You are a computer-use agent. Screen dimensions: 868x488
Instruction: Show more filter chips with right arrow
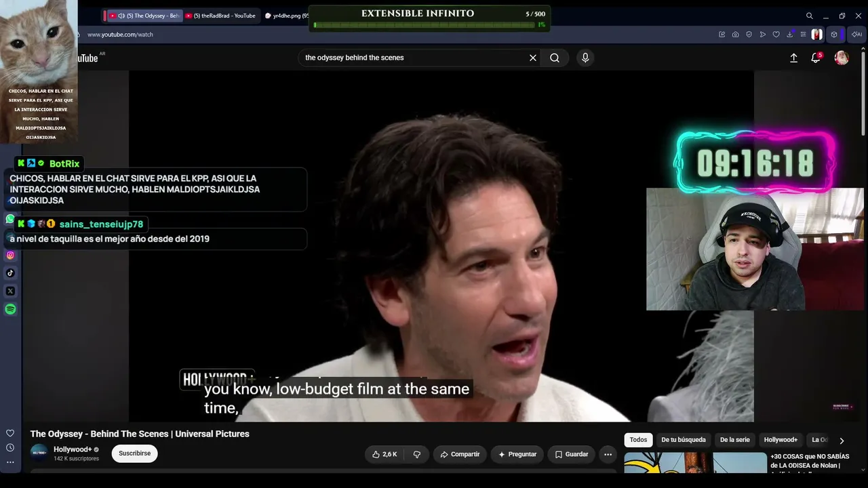[x=842, y=441]
